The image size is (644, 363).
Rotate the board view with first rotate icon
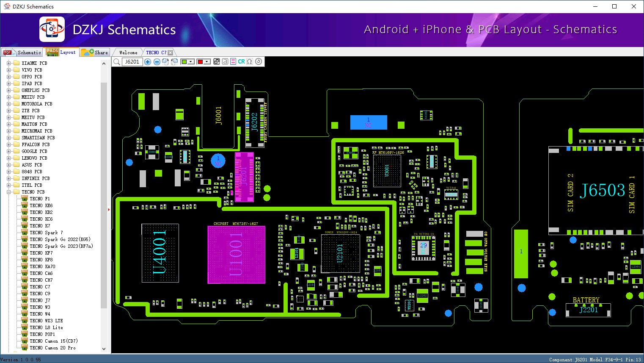coord(165,62)
